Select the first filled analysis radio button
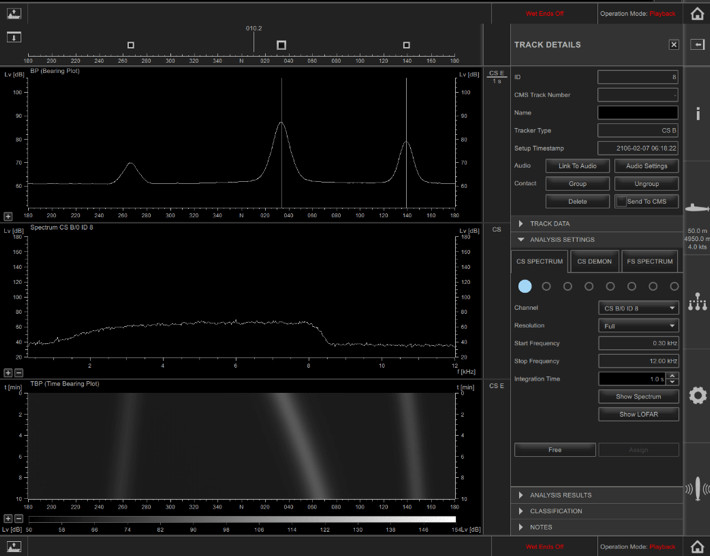Image resolution: width=710 pixels, height=556 pixels. click(525, 286)
